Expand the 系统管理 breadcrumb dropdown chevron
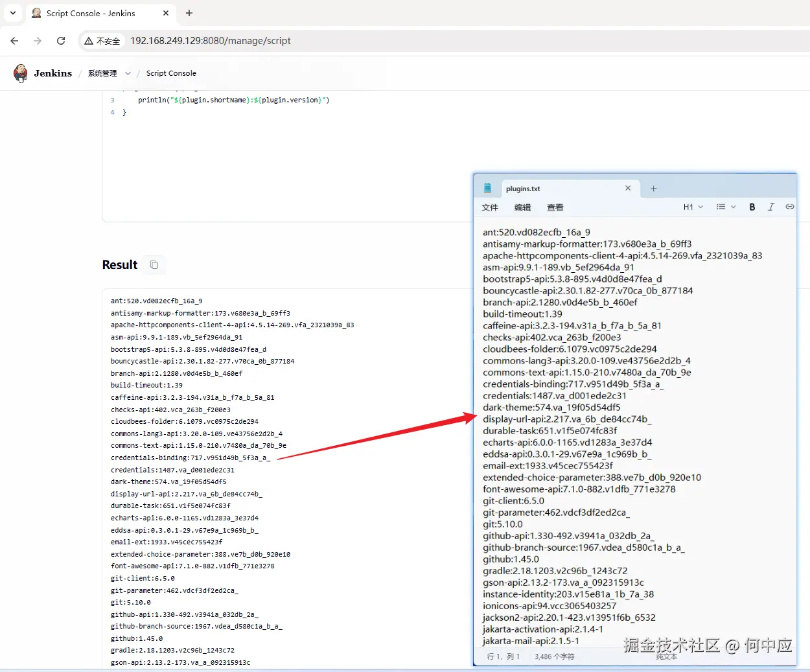This screenshot has height=672, width=810. [x=128, y=73]
